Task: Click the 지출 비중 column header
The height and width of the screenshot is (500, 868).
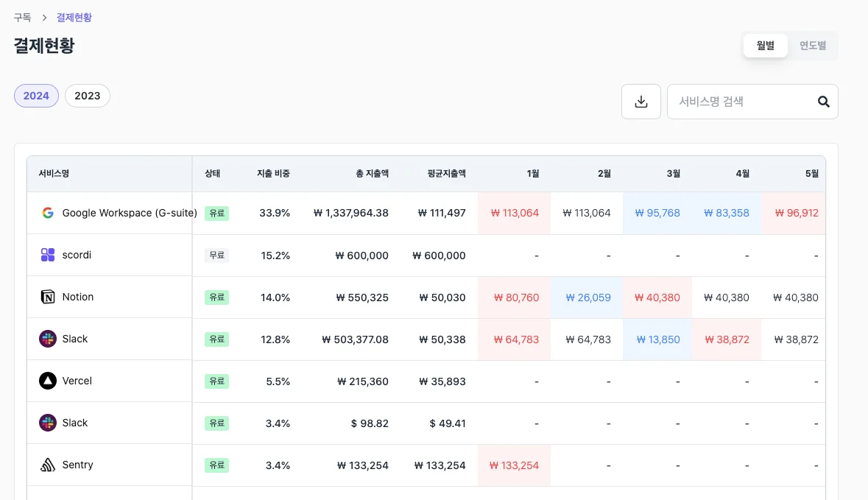Action: pyautogui.click(x=273, y=174)
